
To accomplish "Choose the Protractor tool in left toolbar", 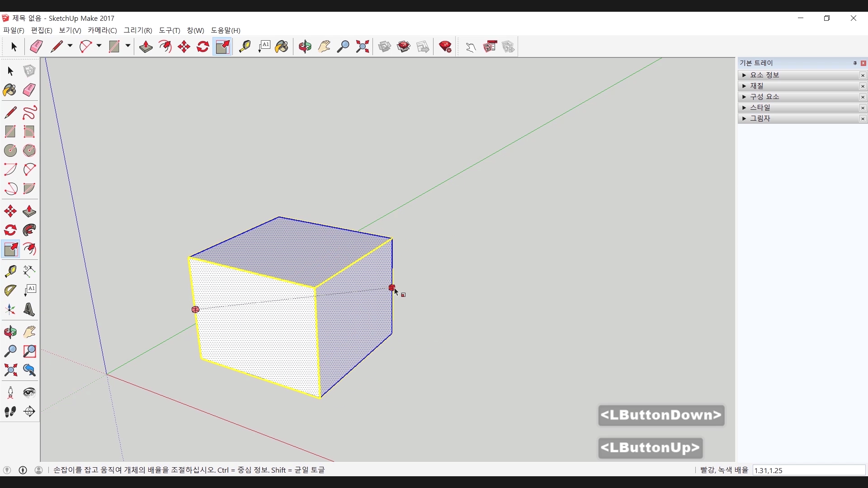I will pyautogui.click(x=10, y=290).
